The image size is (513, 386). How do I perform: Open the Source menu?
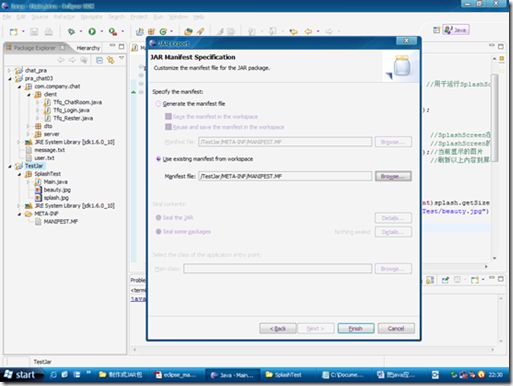pos(40,17)
